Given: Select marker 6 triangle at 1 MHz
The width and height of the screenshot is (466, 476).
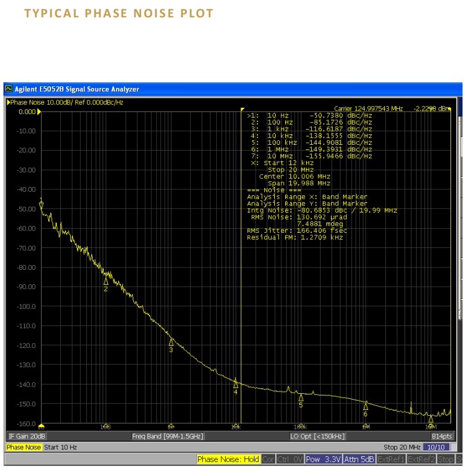Looking at the screenshot, I should [366, 406].
